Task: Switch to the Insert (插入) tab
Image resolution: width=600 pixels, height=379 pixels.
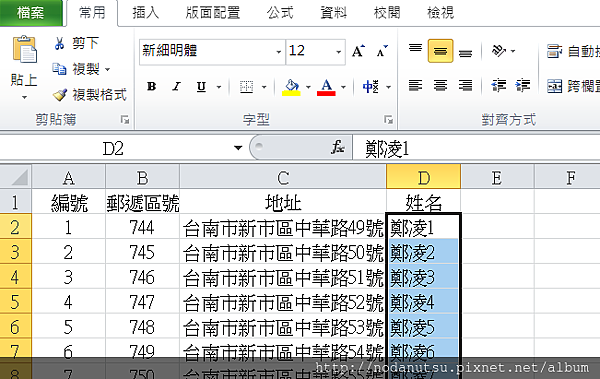Action: click(145, 13)
